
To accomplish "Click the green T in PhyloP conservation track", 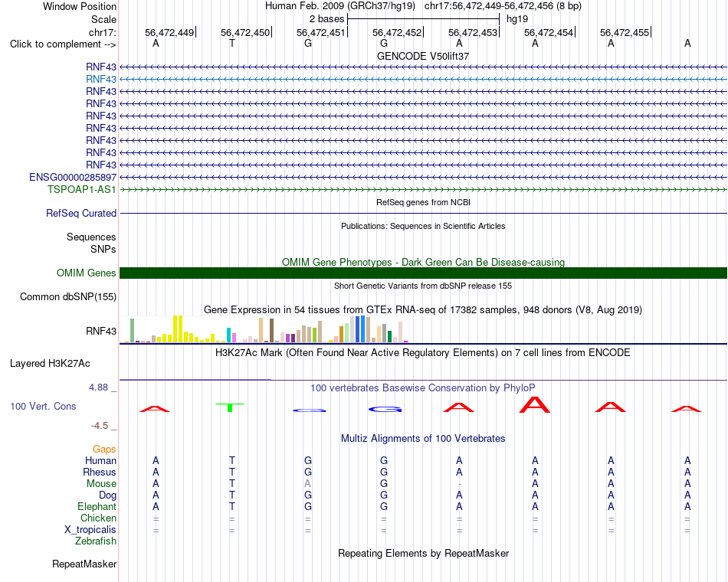I will tap(230, 407).
